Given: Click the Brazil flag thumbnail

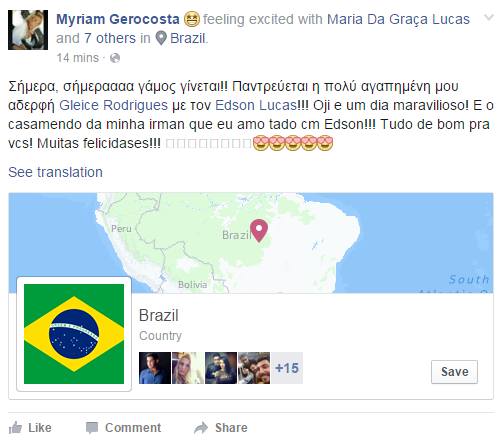Looking at the screenshot, I should [74, 334].
